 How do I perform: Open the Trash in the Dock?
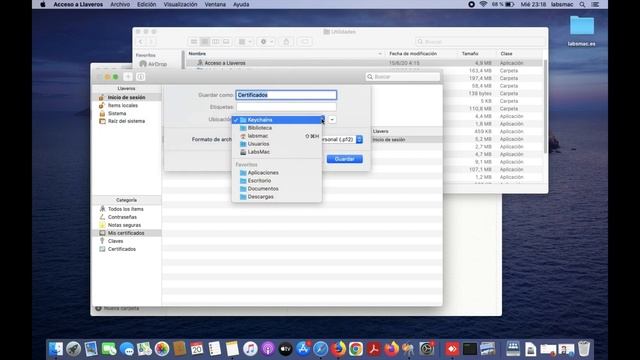point(584,349)
